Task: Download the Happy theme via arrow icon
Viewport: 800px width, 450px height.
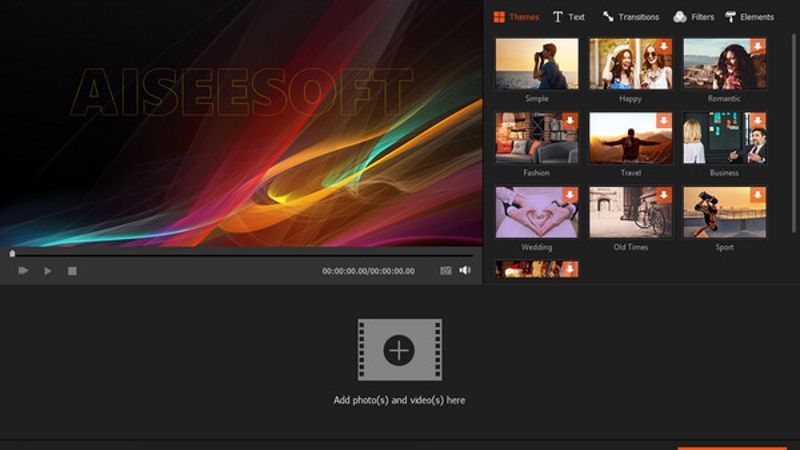Action: point(664,46)
